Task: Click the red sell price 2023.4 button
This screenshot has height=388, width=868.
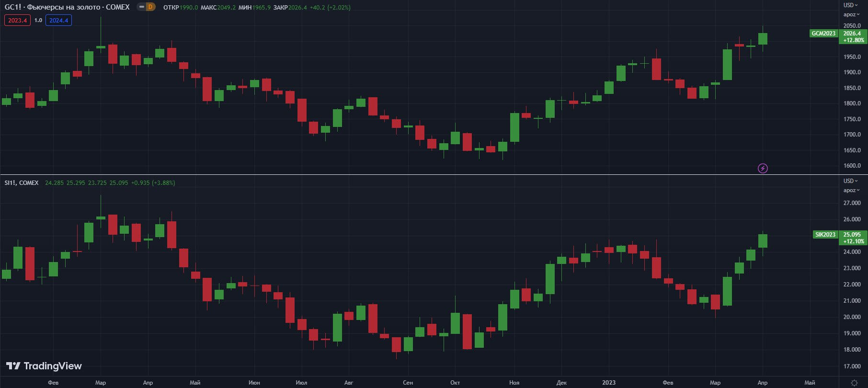Action: click(x=17, y=20)
